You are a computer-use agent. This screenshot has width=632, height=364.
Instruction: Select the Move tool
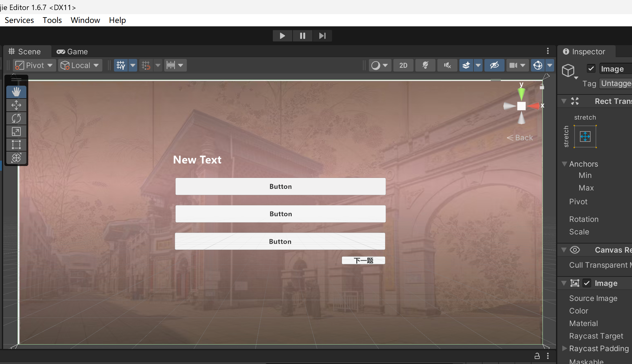16,105
